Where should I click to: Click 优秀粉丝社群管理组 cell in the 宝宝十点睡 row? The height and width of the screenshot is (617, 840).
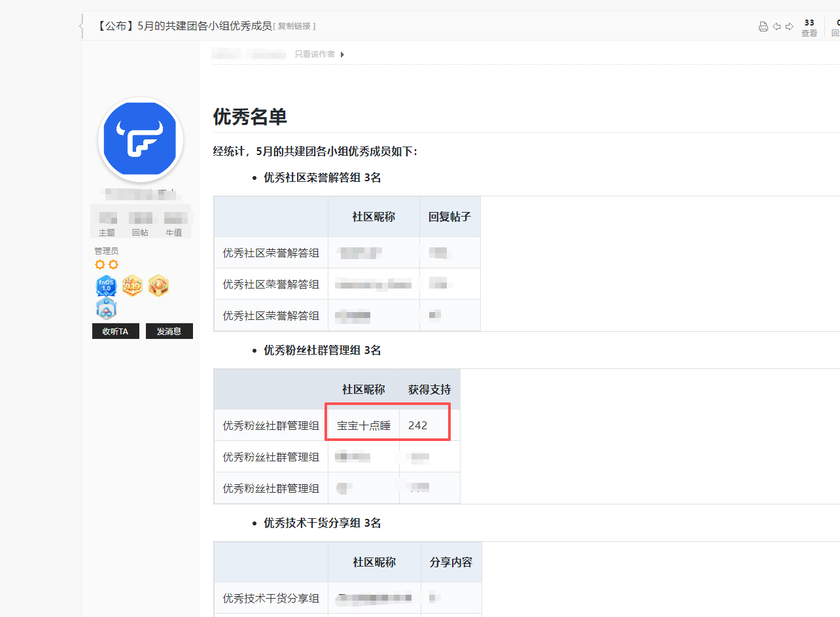coord(271,425)
